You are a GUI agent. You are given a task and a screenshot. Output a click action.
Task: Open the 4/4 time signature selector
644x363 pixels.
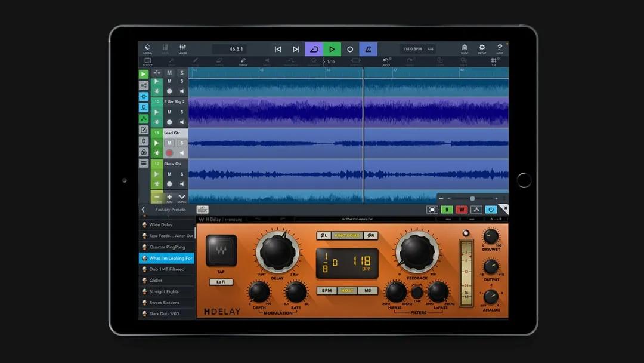coord(430,49)
